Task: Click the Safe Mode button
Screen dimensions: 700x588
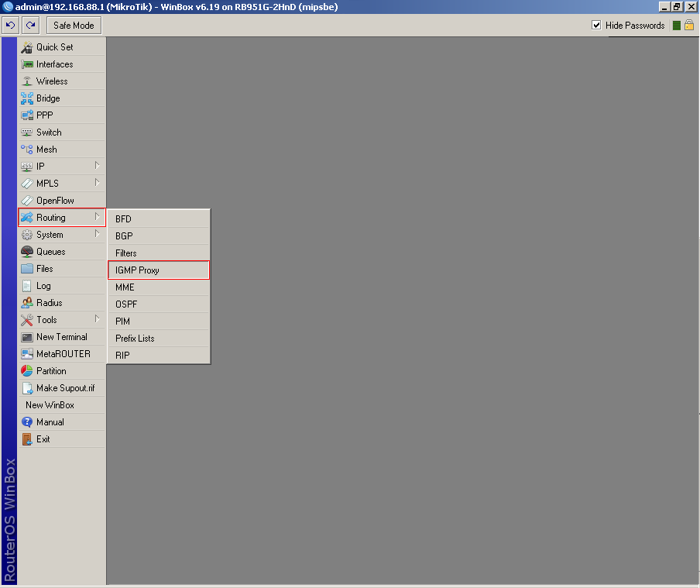Action: coord(74,26)
